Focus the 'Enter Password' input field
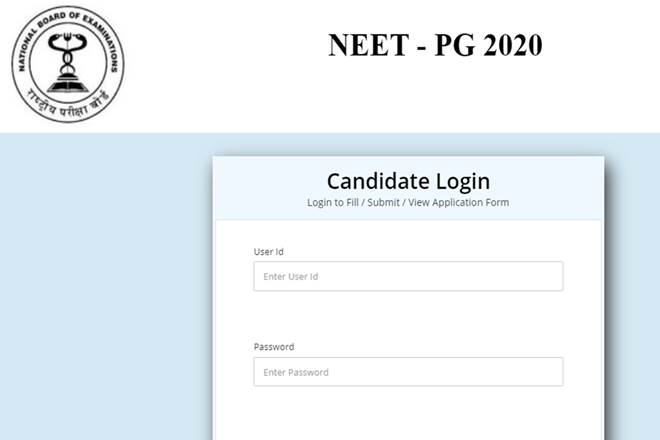Viewport: 660px width, 440px height. pos(408,372)
